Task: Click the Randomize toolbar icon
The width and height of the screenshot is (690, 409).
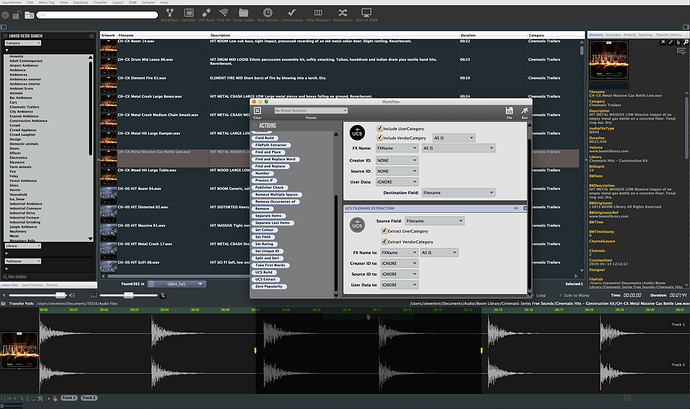Action: click(x=343, y=13)
